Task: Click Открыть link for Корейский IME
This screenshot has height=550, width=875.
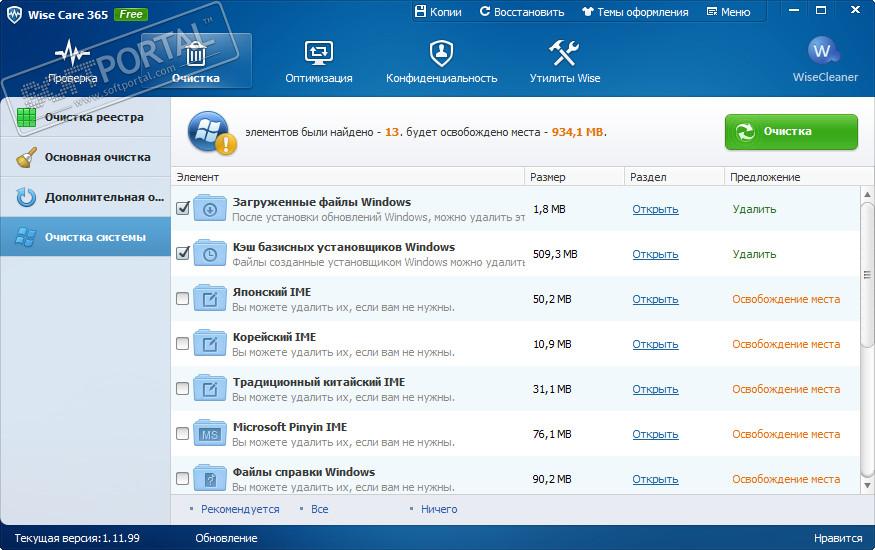Action: [x=655, y=345]
